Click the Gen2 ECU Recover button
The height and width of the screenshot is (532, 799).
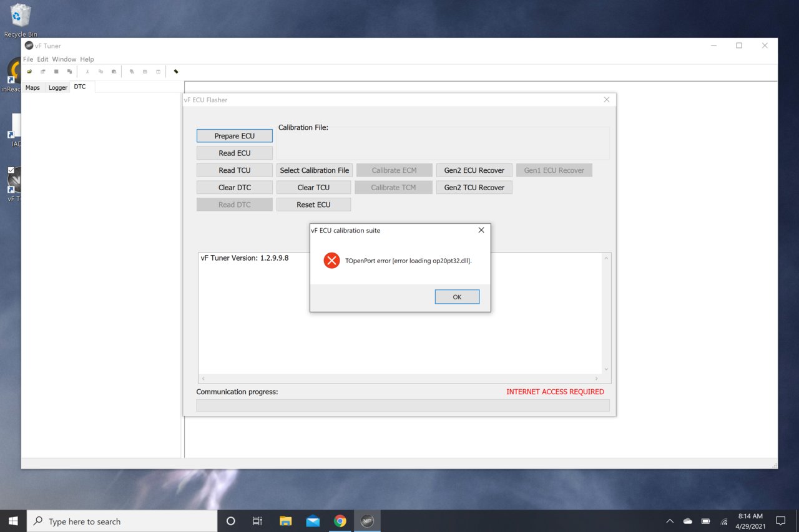click(x=474, y=170)
